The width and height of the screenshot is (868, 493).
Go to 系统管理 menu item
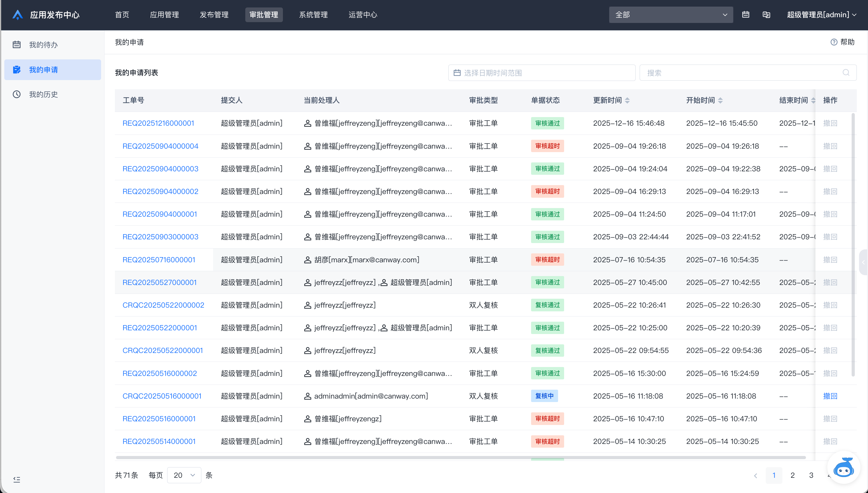pyautogui.click(x=313, y=15)
